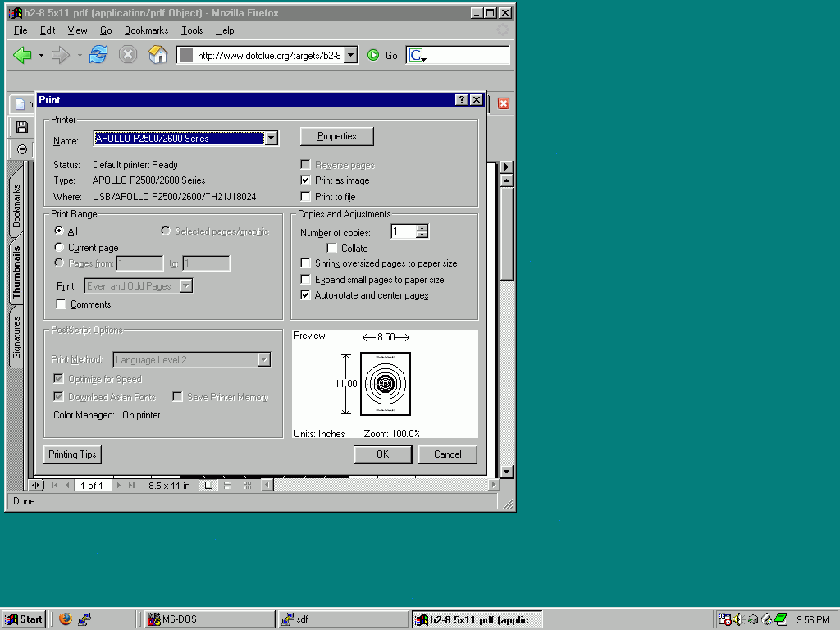The height and width of the screenshot is (630, 840).
Task: Click the Save floppy disk icon
Action: point(22,127)
